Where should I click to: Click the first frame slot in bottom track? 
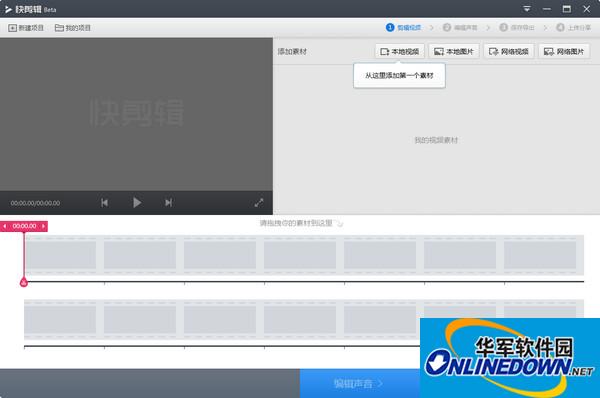pos(61,320)
